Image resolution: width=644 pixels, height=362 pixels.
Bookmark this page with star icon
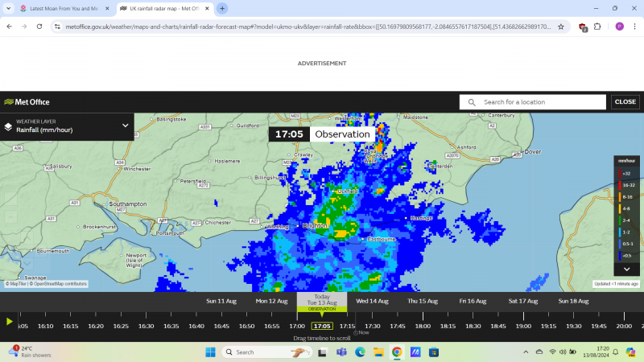560,27
